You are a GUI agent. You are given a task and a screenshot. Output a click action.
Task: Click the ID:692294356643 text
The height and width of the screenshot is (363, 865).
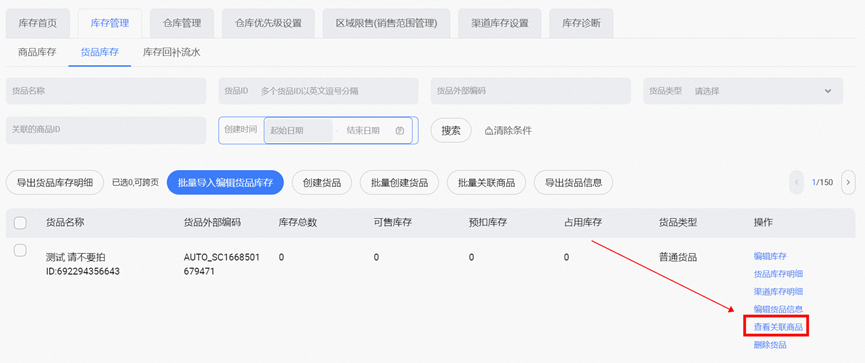click(x=83, y=271)
